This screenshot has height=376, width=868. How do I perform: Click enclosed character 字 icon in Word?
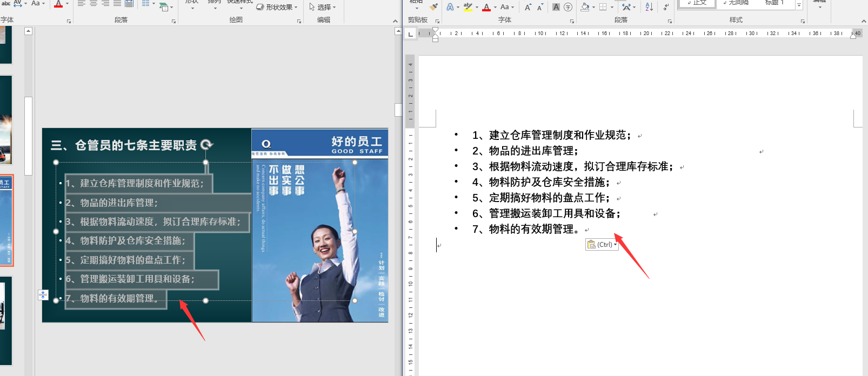click(568, 7)
